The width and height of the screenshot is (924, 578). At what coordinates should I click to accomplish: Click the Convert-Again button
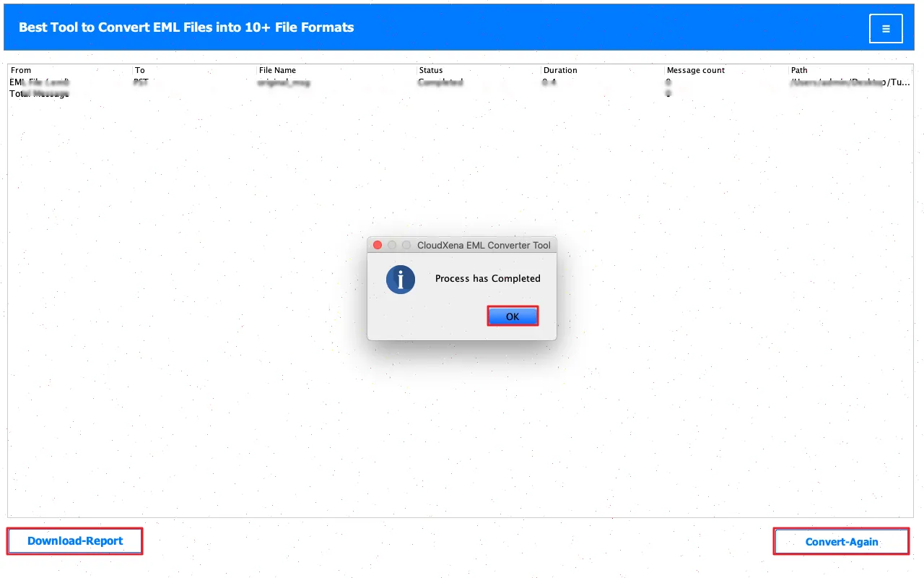click(x=841, y=542)
